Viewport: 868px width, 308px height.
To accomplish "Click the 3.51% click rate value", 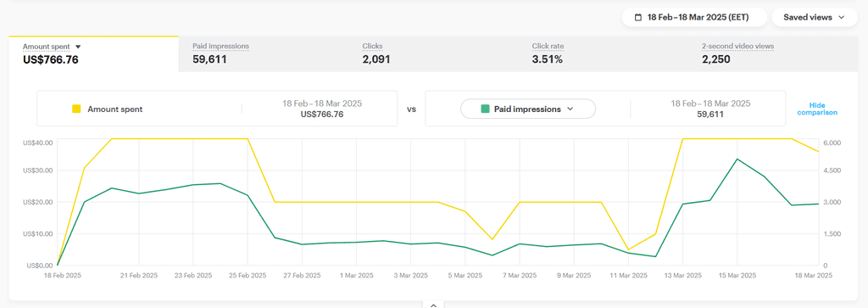I will coord(548,60).
